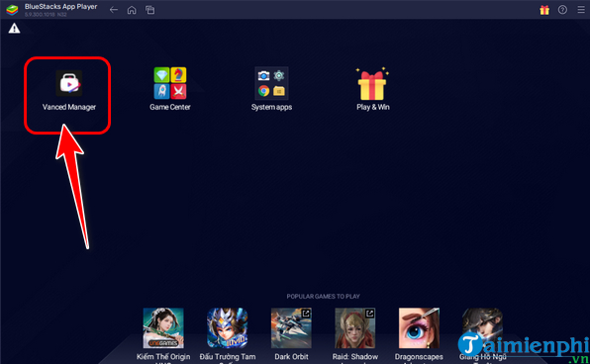Open the recent apps multi-window button

tap(150, 10)
